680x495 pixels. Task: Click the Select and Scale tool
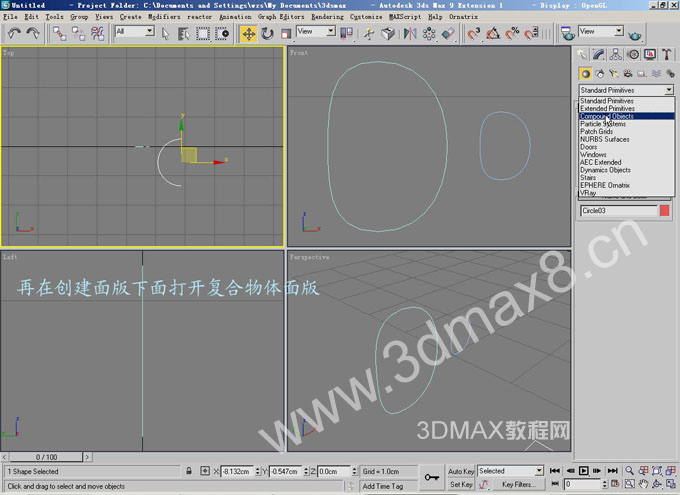[x=286, y=33]
